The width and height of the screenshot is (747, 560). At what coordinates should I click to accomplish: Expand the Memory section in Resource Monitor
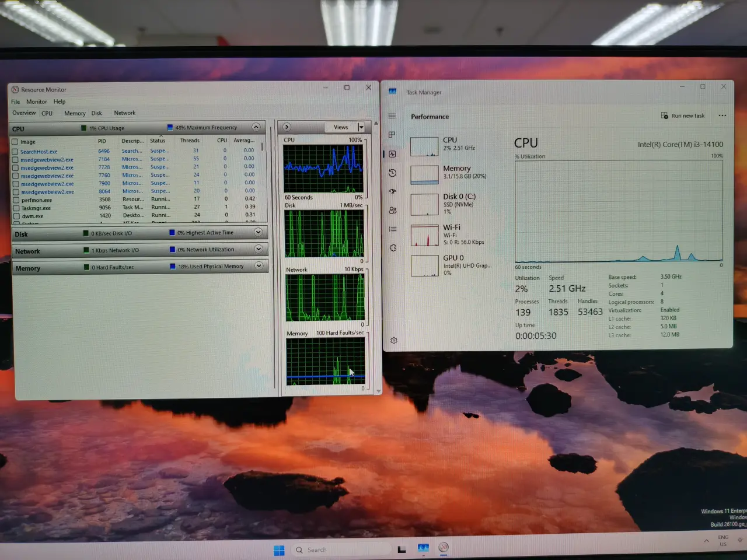point(259,265)
